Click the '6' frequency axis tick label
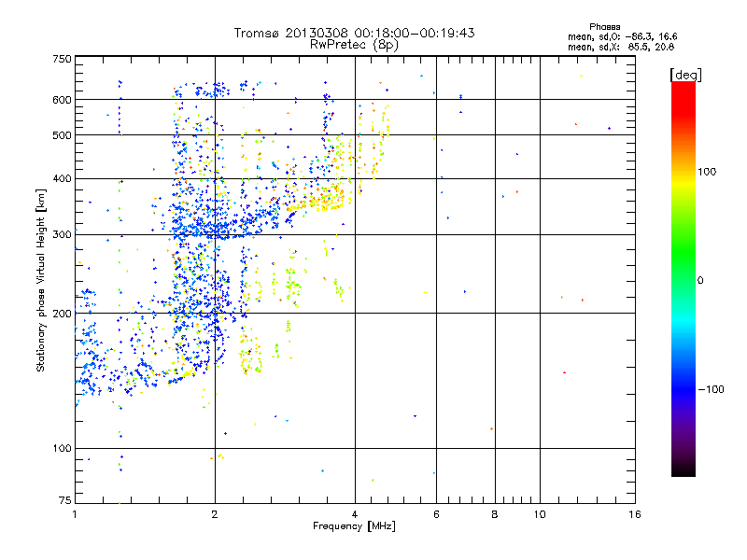This screenshot has width=747, height=560. (x=436, y=514)
